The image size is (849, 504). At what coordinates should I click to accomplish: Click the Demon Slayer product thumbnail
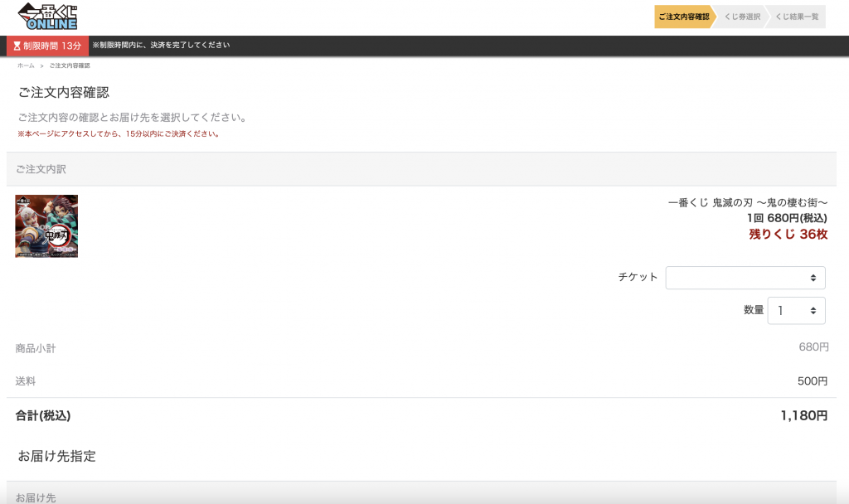tap(46, 226)
